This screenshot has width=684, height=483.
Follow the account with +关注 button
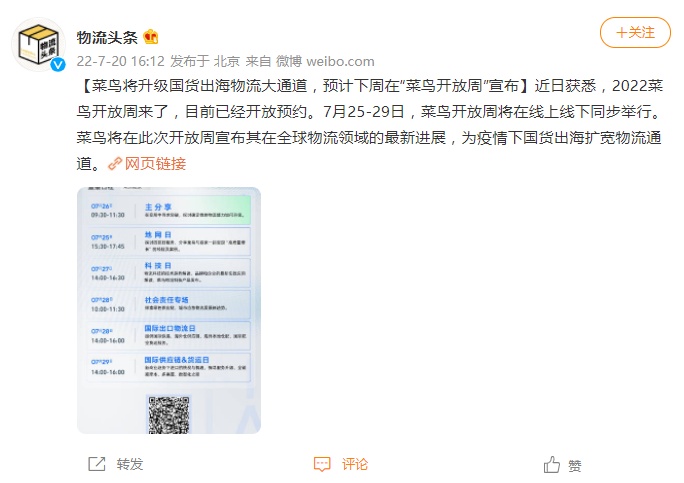pos(635,32)
